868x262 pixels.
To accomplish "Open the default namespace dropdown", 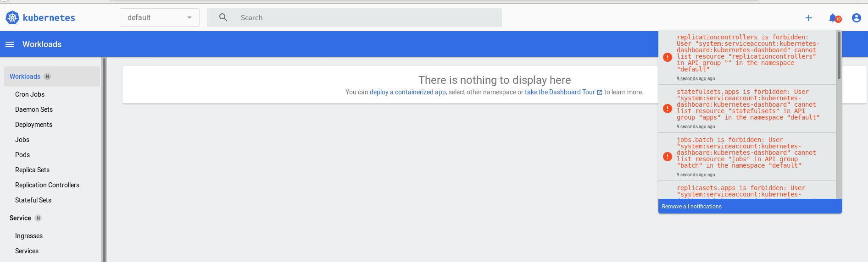I will [x=160, y=17].
